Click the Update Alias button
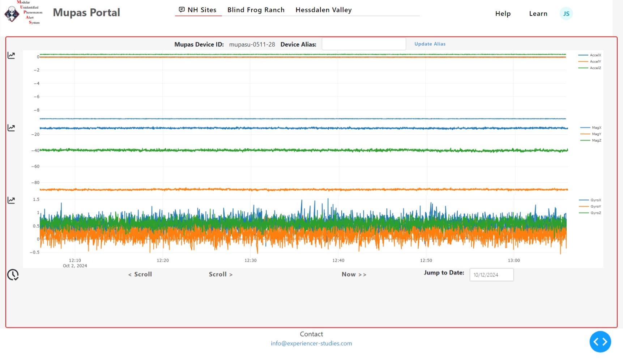The image size is (623, 364). point(430,44)
